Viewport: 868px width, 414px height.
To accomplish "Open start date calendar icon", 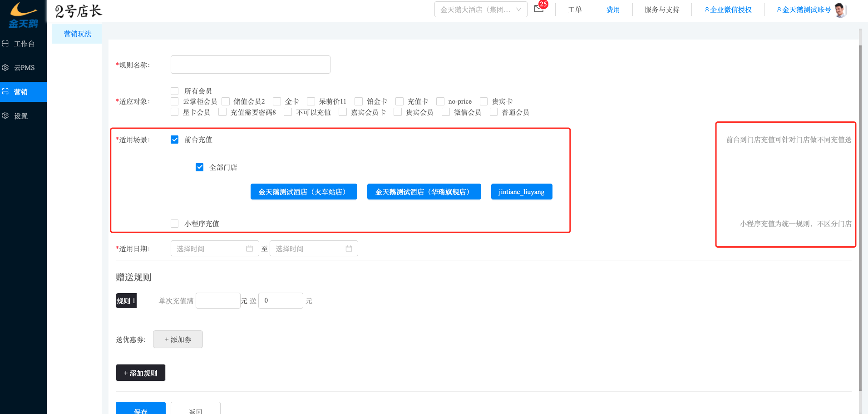I will tap(249, 249).
